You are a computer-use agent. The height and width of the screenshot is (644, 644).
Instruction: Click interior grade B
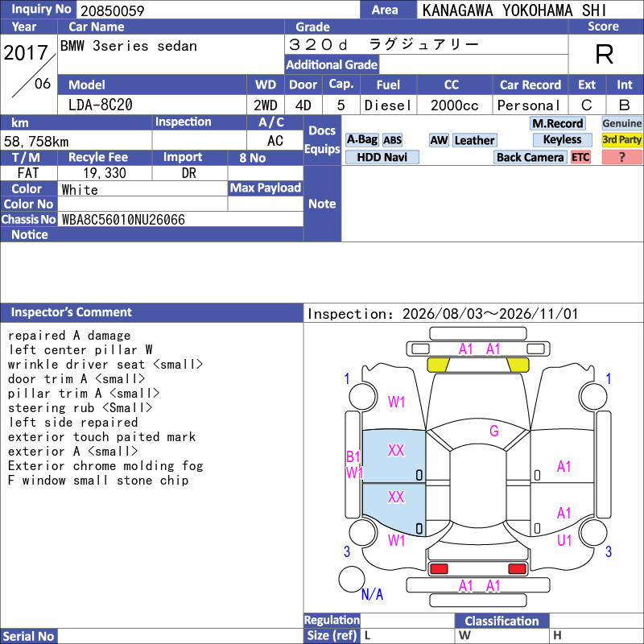(625, 105)
